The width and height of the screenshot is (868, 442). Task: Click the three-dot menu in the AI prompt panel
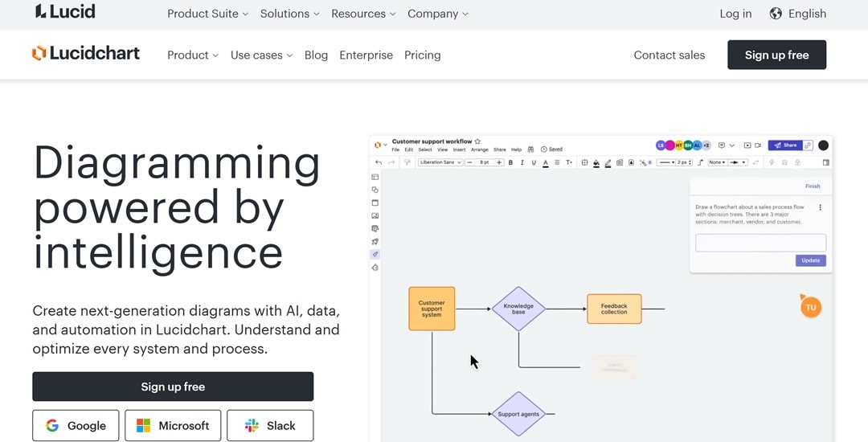pos(821,207)
